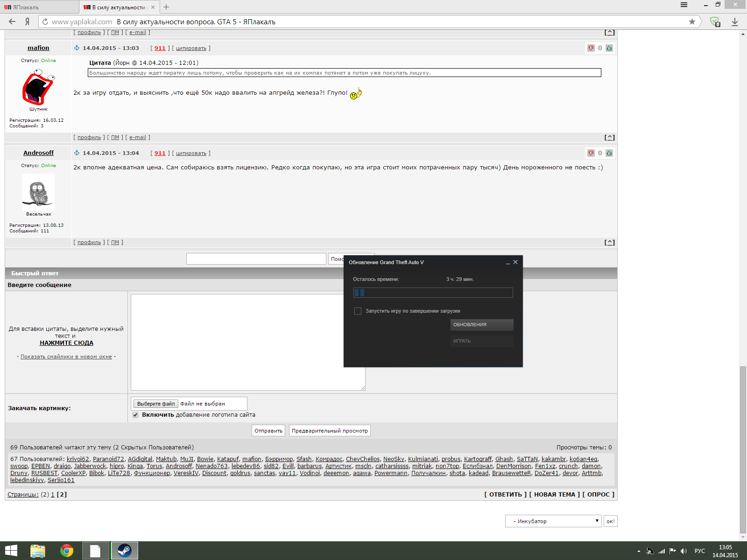This screenshot has width=747, height=560.
Task: Open the green shield protection icon
Action: click(x=715, y=21)
